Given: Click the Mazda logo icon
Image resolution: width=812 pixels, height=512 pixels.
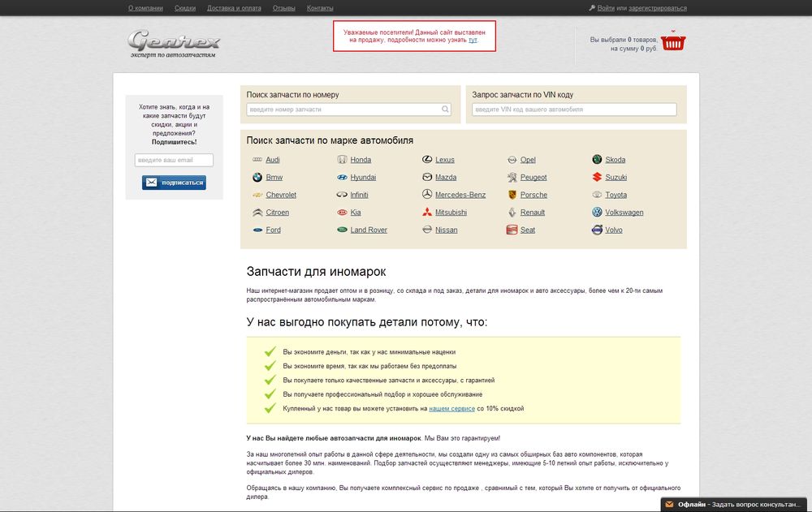Looking at the screenshot, I should coord(427,177).
